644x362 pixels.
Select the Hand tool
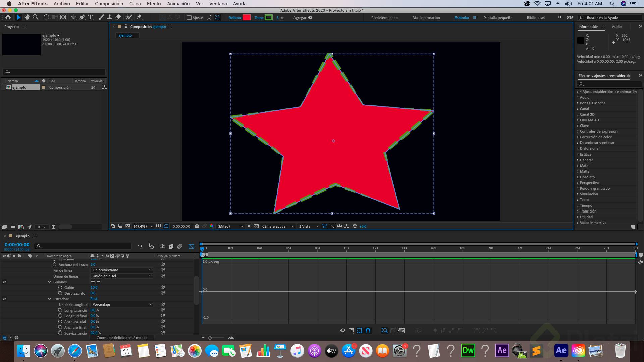[27, 17]
